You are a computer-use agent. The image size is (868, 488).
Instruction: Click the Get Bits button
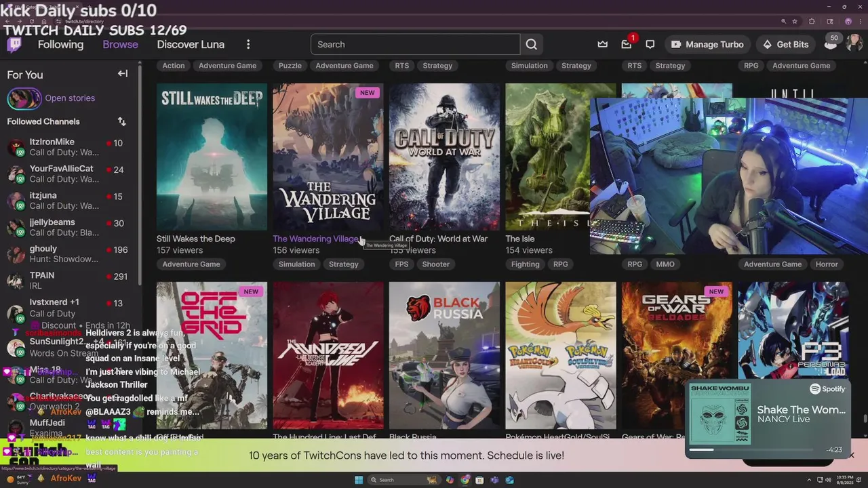click(785, 44)
